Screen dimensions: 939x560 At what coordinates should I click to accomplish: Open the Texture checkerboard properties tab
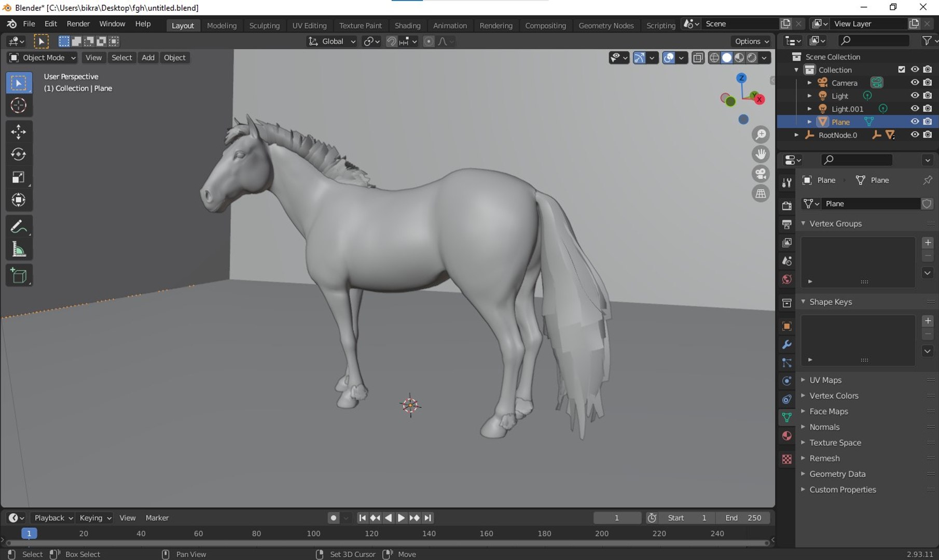[x=787, y=459]
